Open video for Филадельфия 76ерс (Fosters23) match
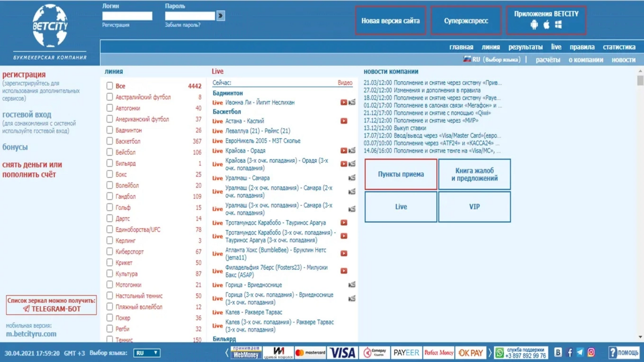The image size is (644, 362). click(x=344, y=271)
